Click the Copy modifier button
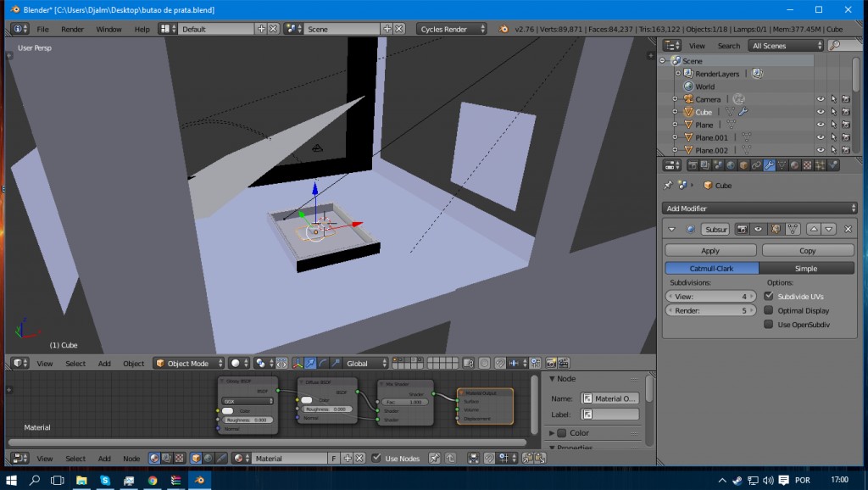This screenshot has height=490, width=868. tap(807, 251)
